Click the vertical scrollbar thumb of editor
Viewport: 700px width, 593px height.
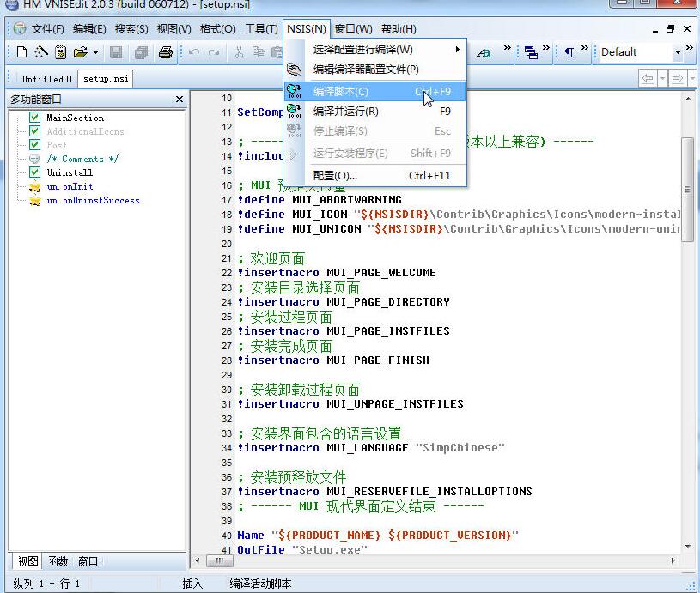[x=687, y=190]
